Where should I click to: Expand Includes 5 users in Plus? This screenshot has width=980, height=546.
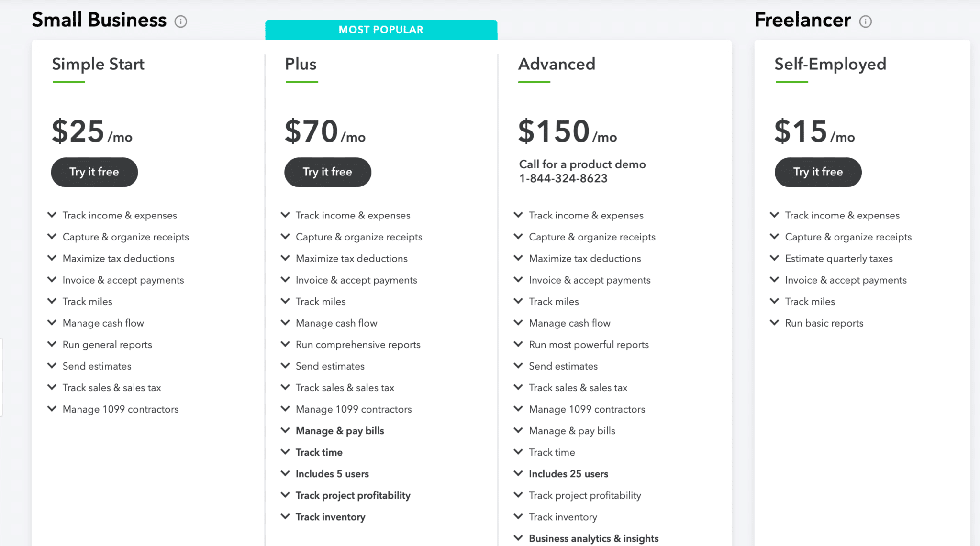point(285,473)
